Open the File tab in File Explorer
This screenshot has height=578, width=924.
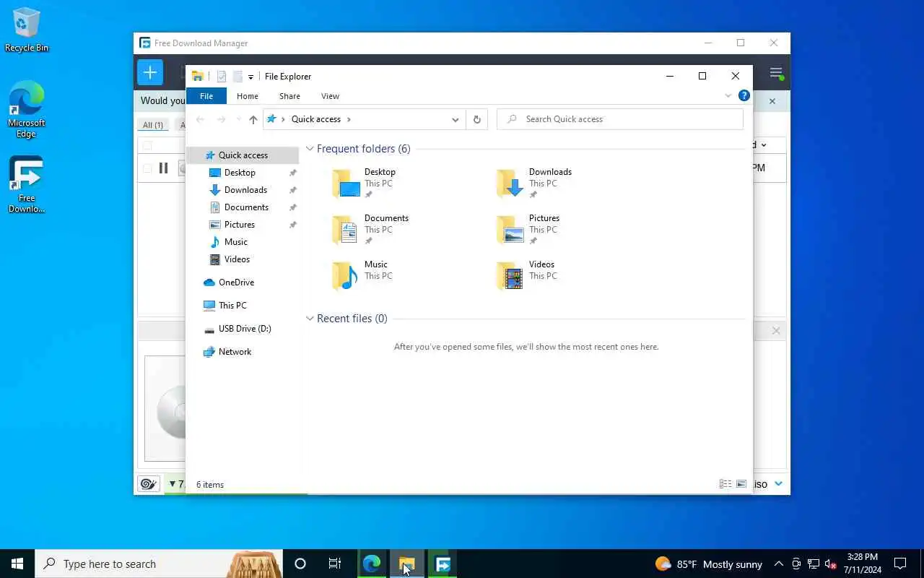[x=206, y=96]
